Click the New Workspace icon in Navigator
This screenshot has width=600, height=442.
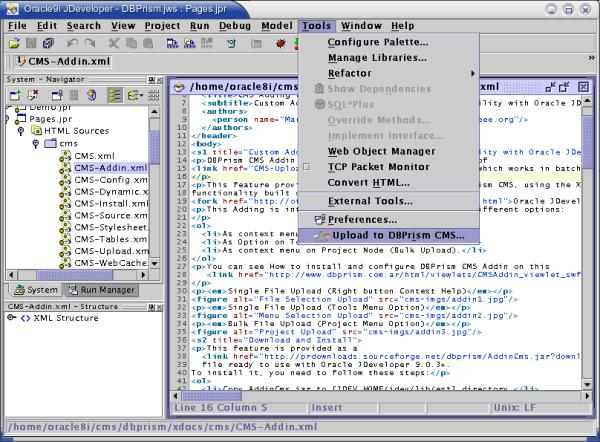point(15,95)
